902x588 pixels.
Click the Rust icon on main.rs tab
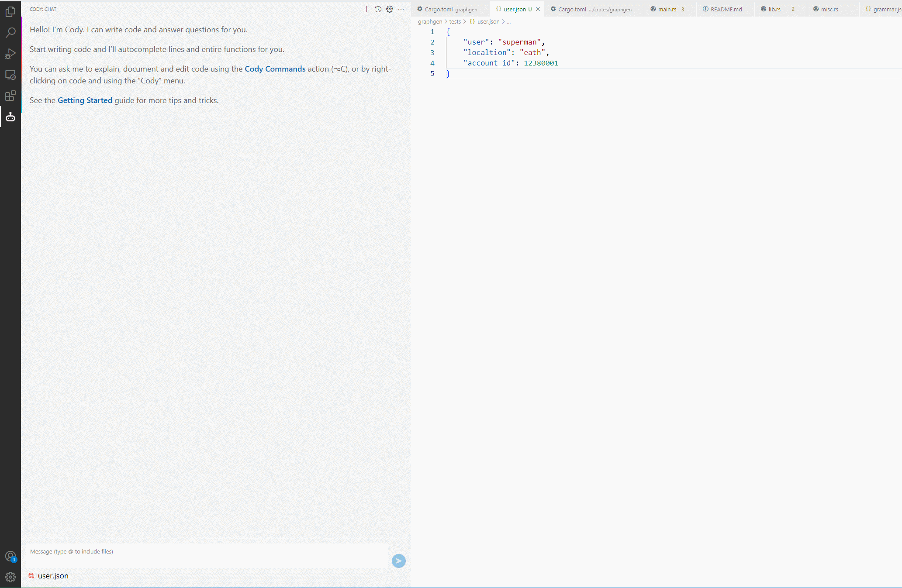653,9
